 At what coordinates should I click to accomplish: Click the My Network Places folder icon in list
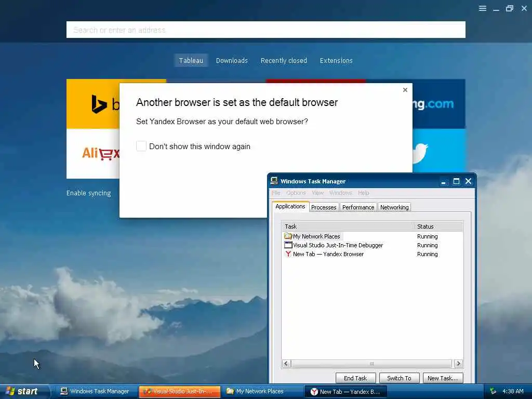click(288, 236)
